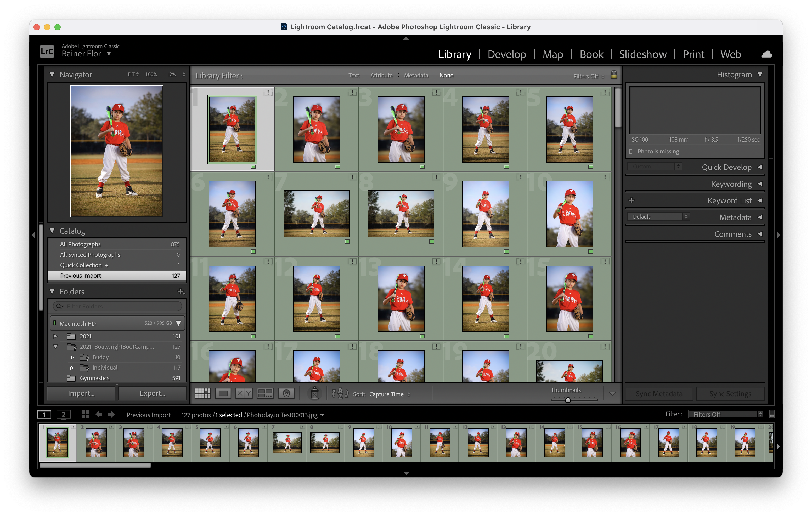
Task: Open the Develop module
Action: (x=506, y=54)
